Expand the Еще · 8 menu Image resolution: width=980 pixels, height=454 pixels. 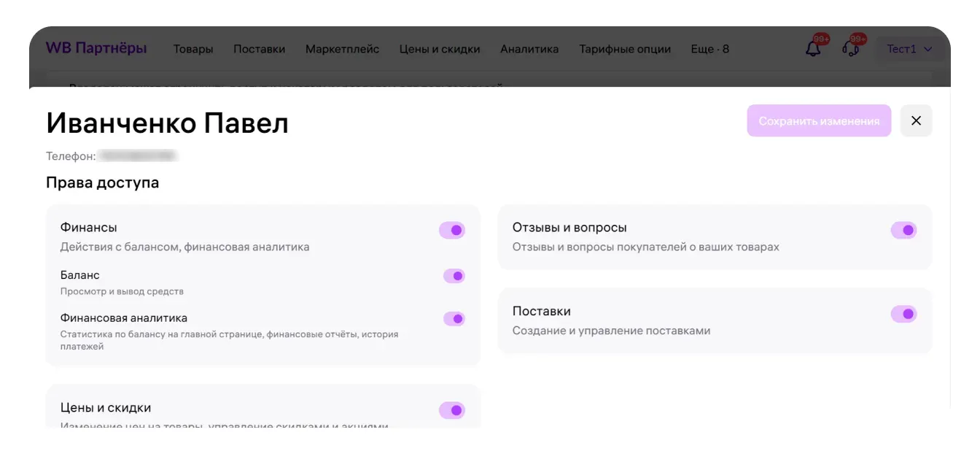pyautogui.click(x=709, y=49)
